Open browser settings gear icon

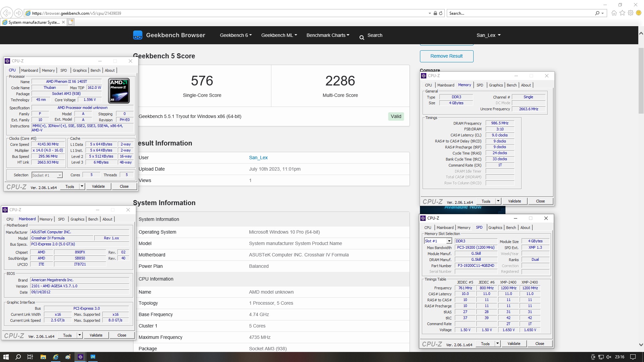[631, 13]
